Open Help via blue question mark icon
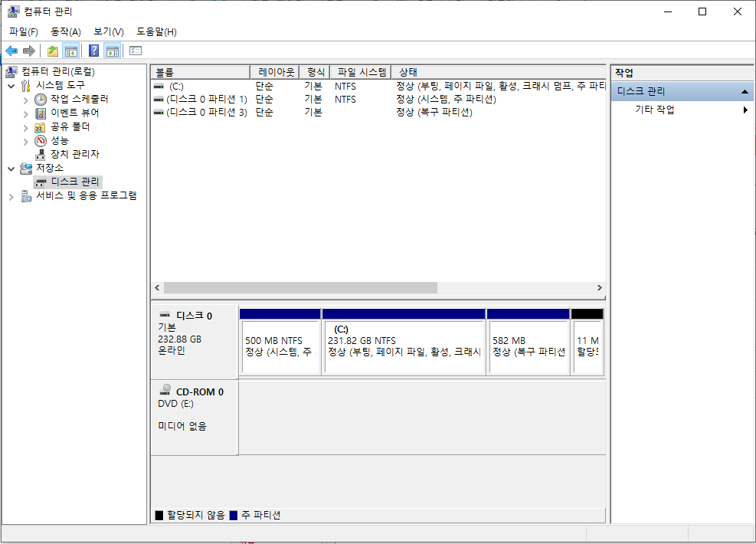This screenshot has width=756, height=544. [94, 51]
